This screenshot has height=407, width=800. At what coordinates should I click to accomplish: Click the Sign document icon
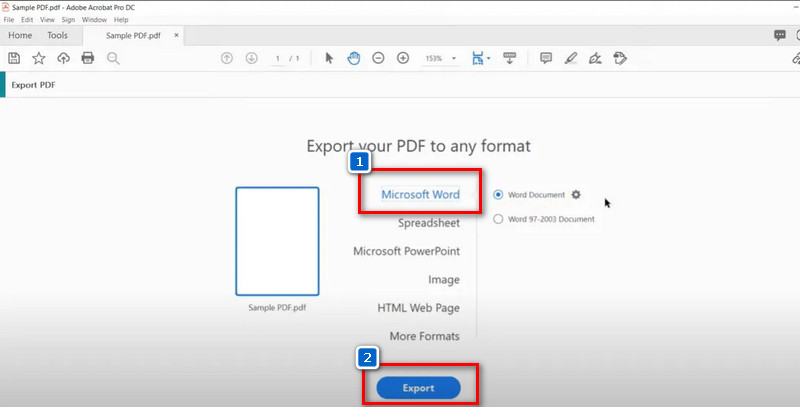coord(595,58)
